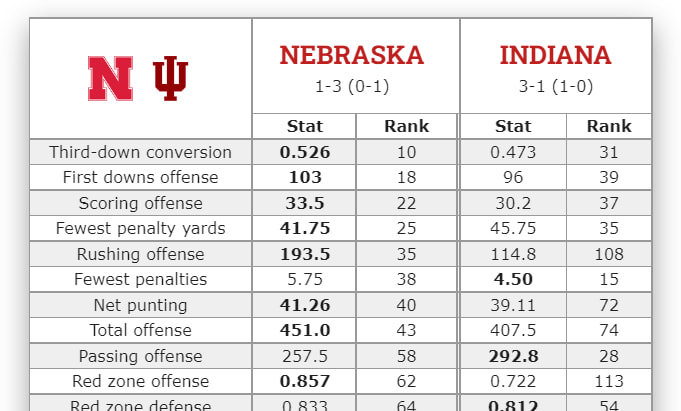Click Nebraska's Stat column header
Image resolution: width=681 pixels, height=411 pixels.
click(x=305, y=126)
